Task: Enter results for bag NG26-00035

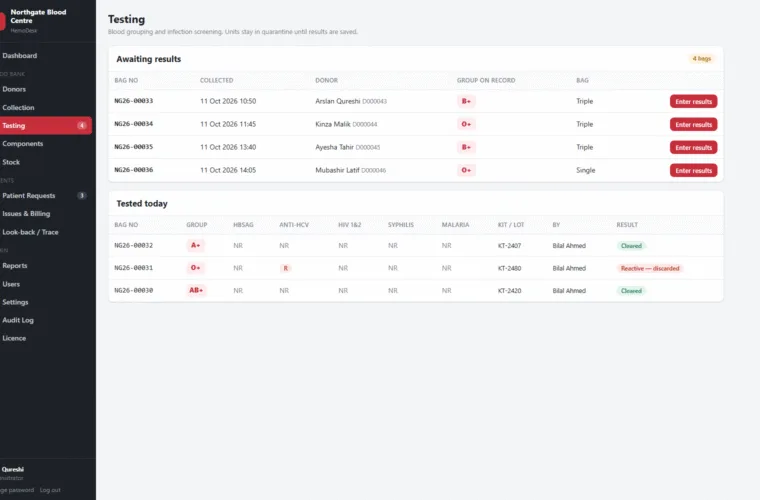Action: pos(693,147)
